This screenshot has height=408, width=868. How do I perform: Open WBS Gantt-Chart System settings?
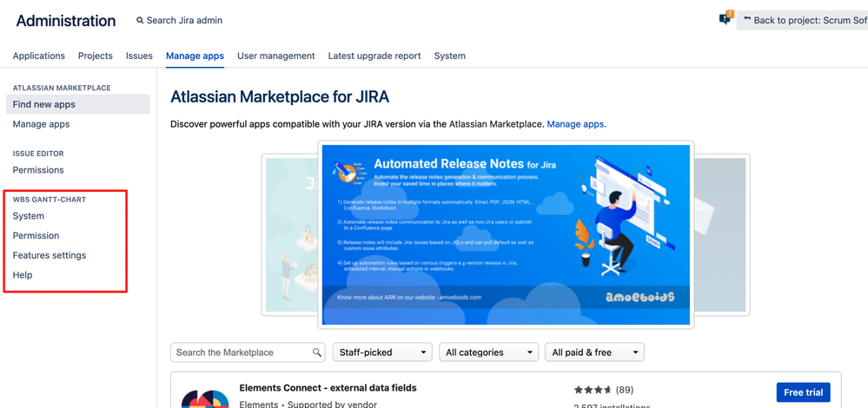point(28,215)
